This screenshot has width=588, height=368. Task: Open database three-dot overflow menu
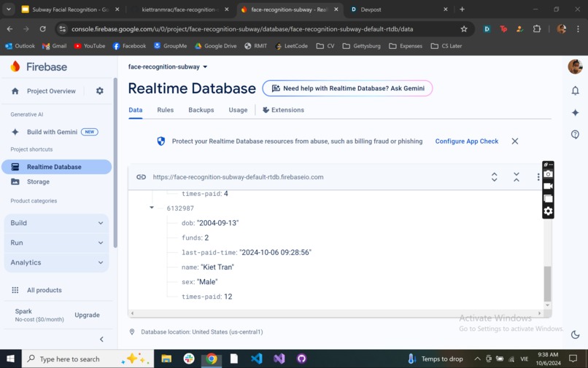click(x=538, y=177)
